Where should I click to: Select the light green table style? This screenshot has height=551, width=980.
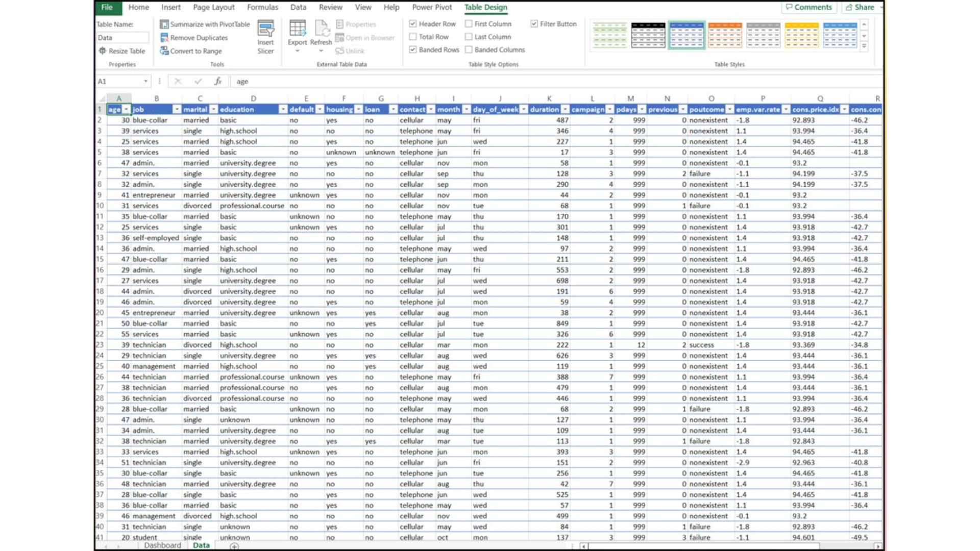(609, 35)
